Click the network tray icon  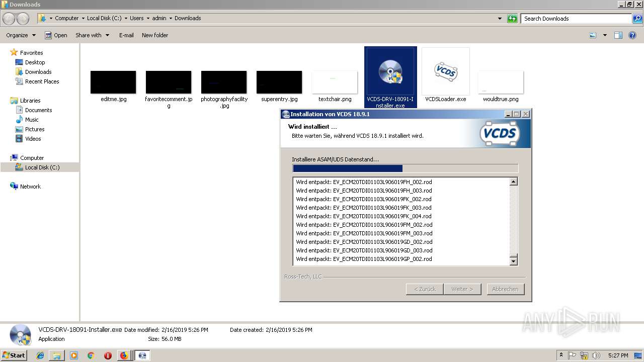click(x=584, y=355)
